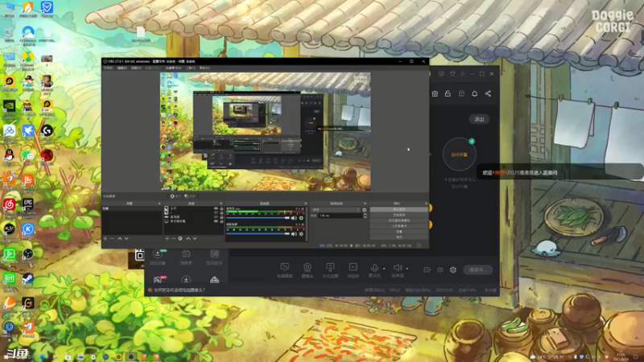Screen dimensions: 644x362
Task: Add a new source with the plus icon in Sources dock
Action: 167,238
